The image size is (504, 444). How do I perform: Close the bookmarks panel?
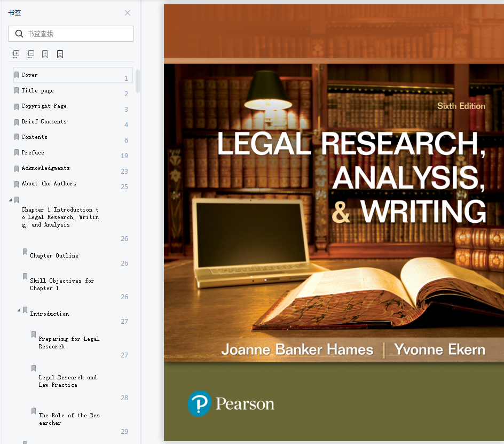pos(128,13)
